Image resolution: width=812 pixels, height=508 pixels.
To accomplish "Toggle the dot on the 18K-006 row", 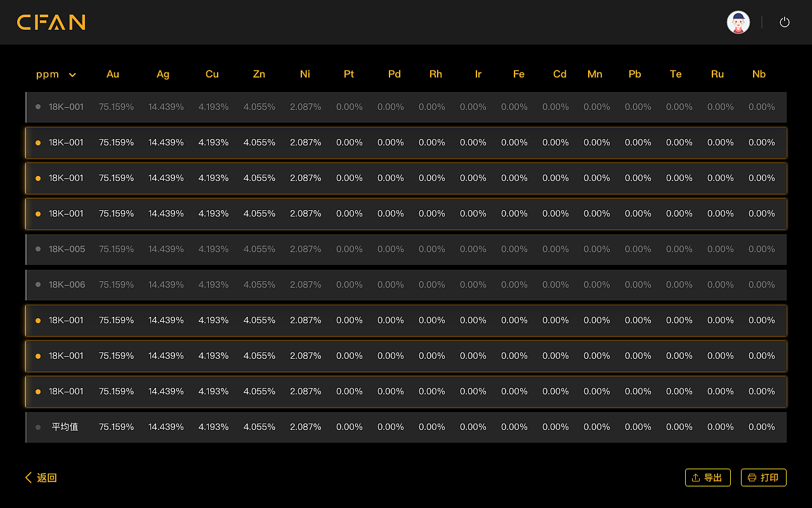I will (x=38, y=284).
